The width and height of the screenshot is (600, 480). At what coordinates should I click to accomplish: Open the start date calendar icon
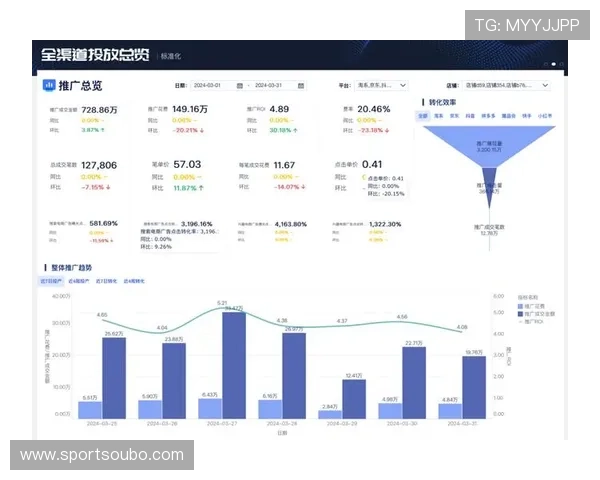(240, 86)
